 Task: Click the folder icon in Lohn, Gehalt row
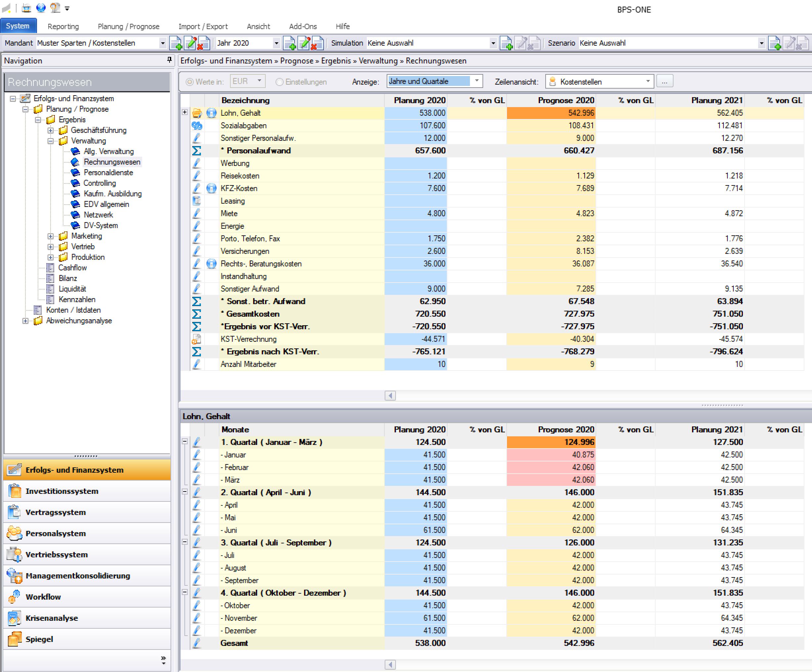(197, 113)
